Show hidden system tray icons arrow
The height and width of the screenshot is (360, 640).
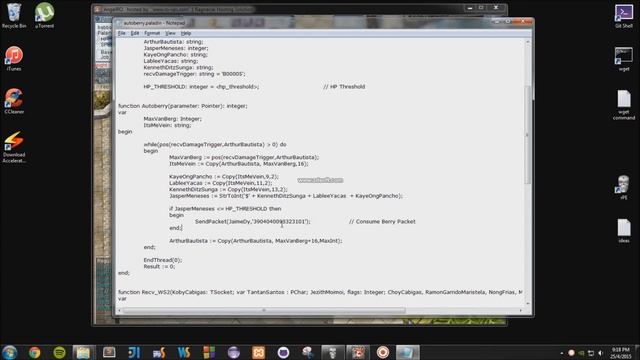click(x=562, y=353)
